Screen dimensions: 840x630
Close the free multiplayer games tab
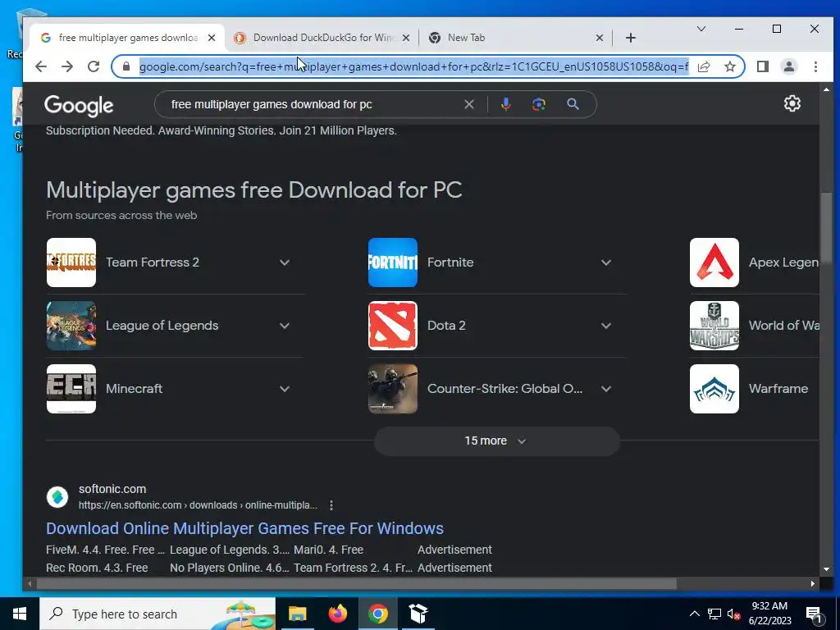212,38
